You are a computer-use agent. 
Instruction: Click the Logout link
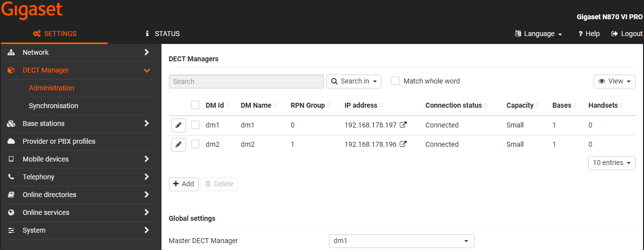[x=627, y=34]
